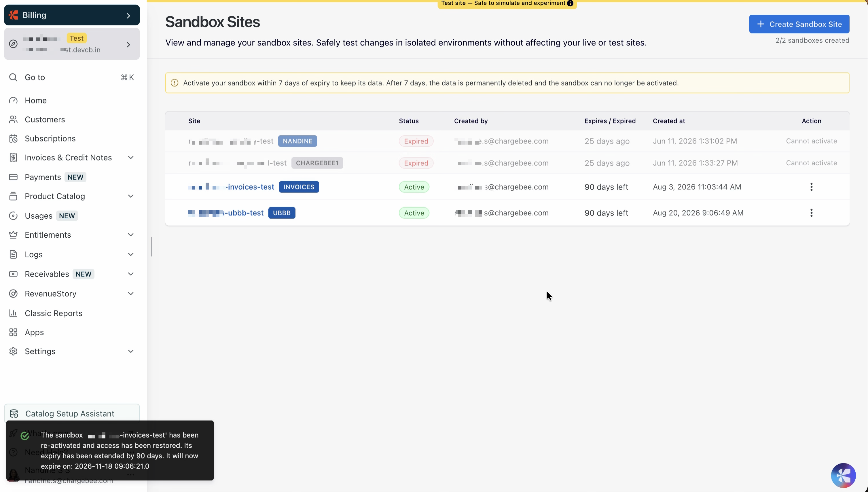
Task: Open actions menu for ubbb-test sandbox
Action: (x=811, y=213)
